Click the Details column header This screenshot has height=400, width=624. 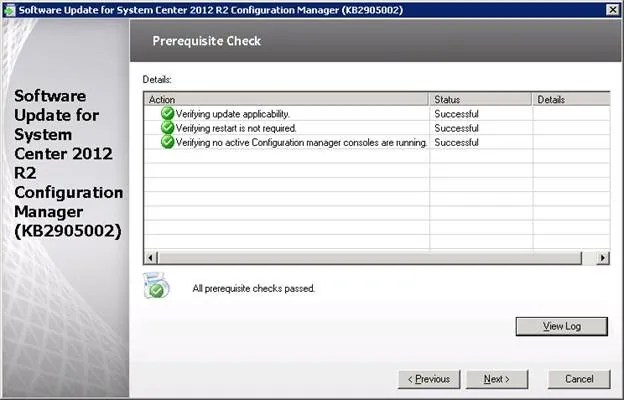571,100
